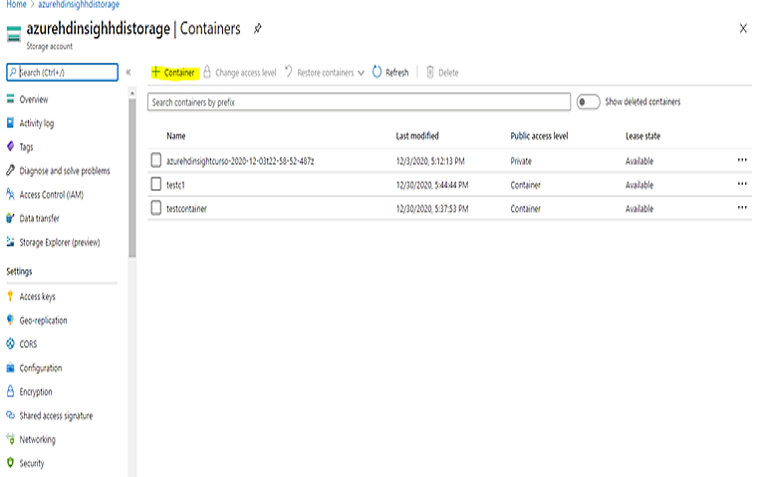761x477 pixels.
Task: Sort by the Name column header
Action: click(x=176, y=136)
